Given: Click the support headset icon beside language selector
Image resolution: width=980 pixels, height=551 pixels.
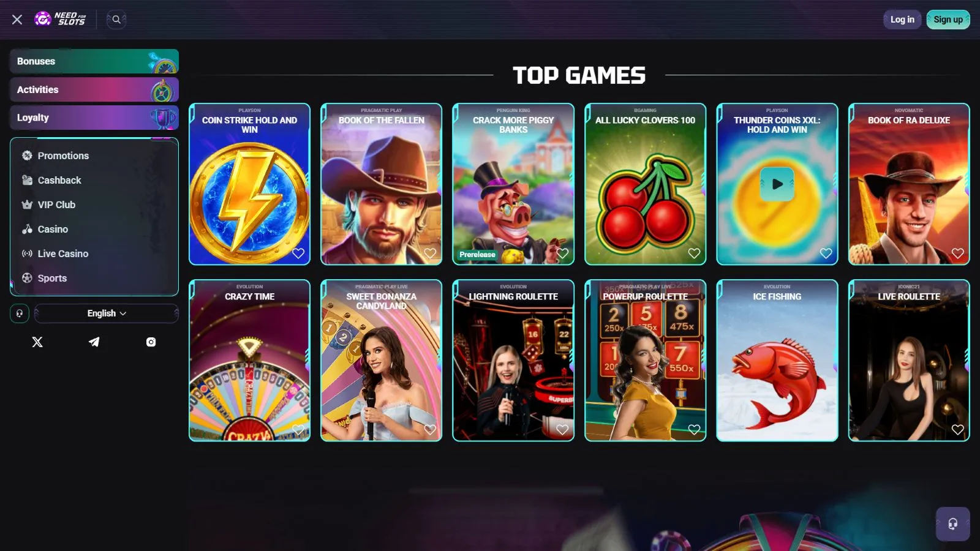Looking at the screenshot, I should 20,313.
